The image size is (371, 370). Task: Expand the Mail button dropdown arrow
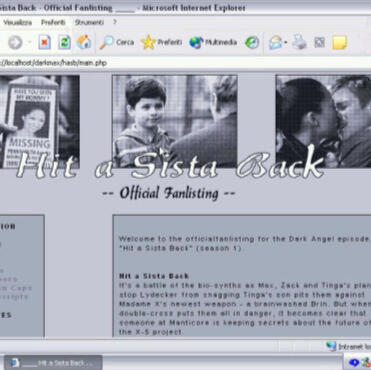point(286,43)
